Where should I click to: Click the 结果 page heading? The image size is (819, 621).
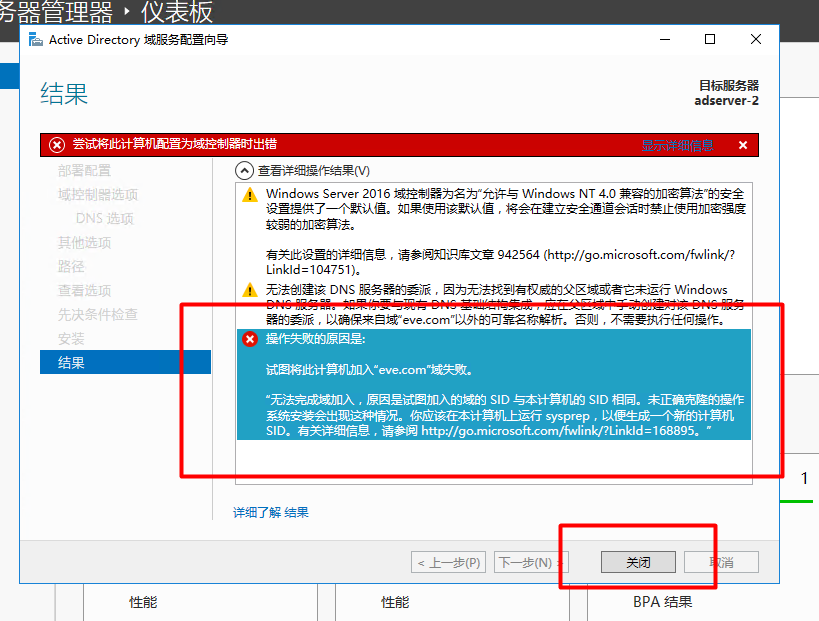click(x=64, y=94)
